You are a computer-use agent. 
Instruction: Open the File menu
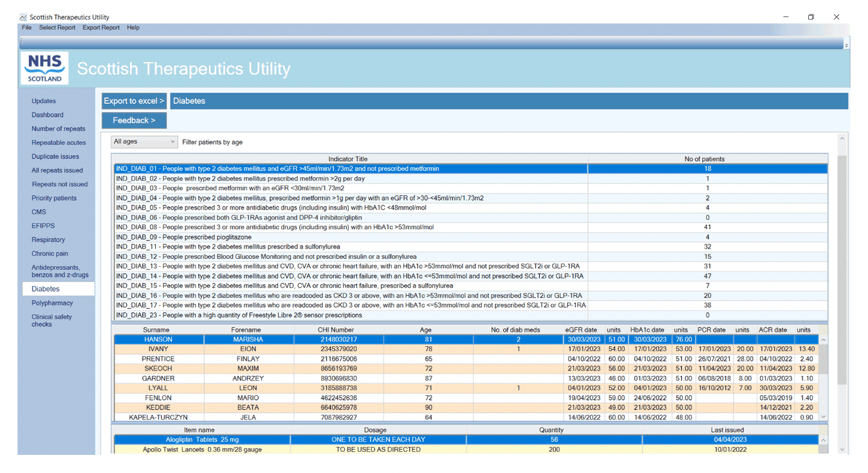(27, 28)
